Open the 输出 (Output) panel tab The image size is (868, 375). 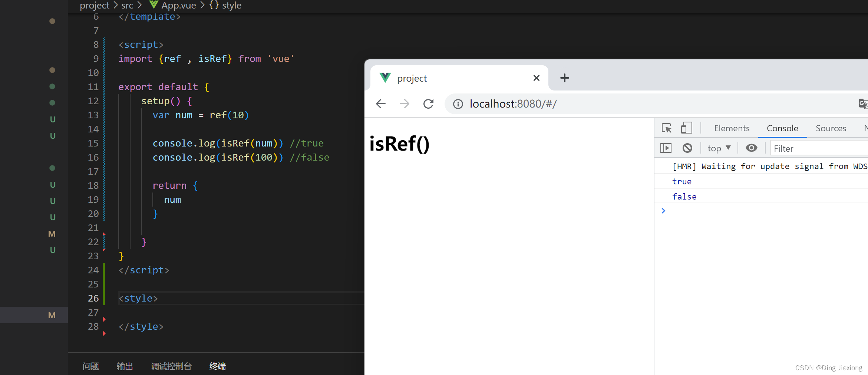(125, 366)
